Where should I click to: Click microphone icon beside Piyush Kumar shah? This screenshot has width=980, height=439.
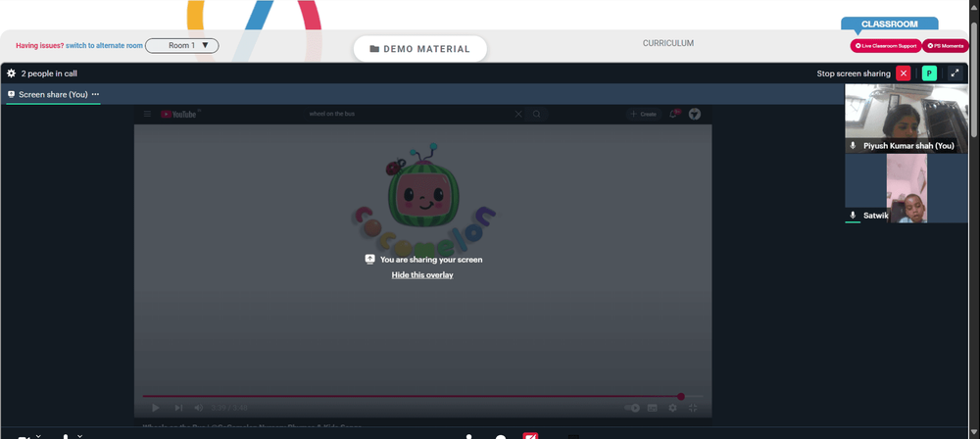pos(853,146)
